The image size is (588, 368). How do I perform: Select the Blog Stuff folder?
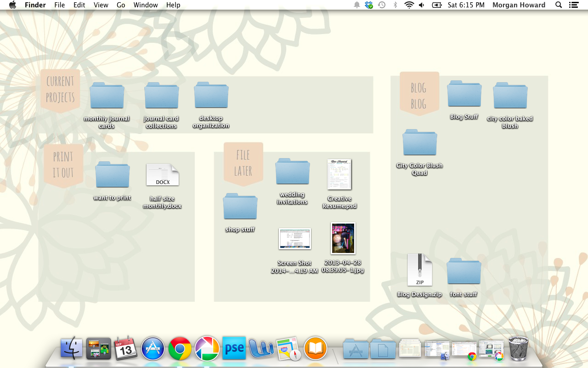point(464,94)
